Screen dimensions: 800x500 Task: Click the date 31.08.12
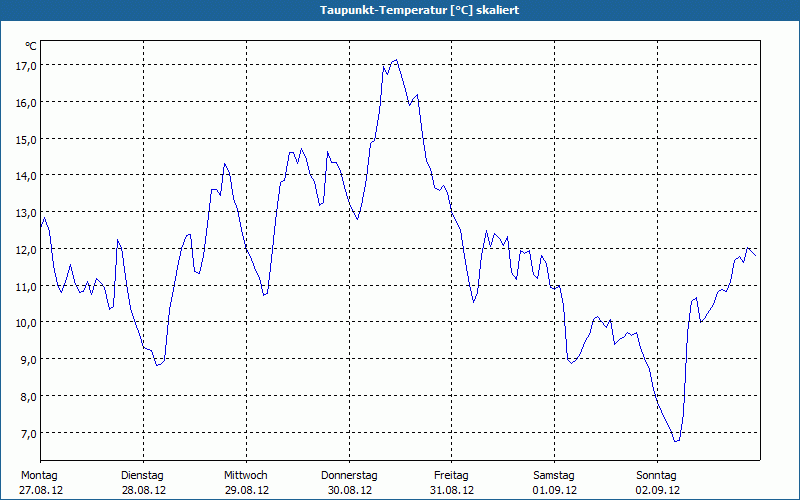coord(452,490)
